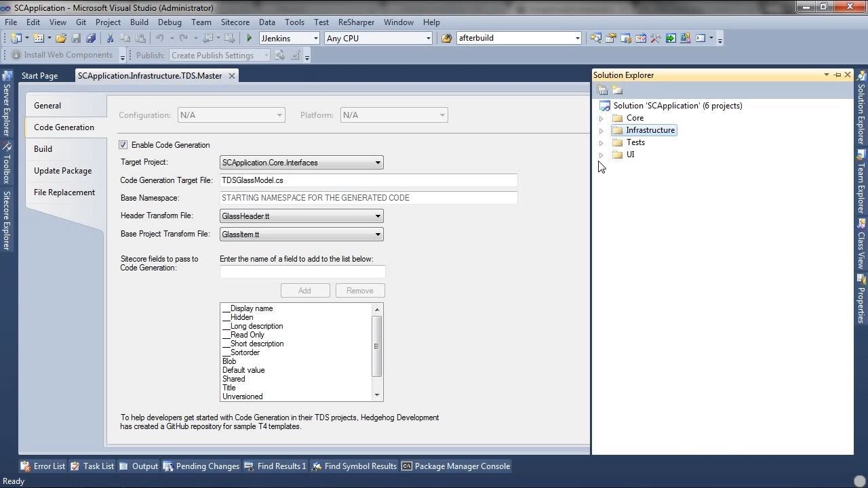Expand the Core solution folder
The image size is (868, 488).
coord(601,119)
